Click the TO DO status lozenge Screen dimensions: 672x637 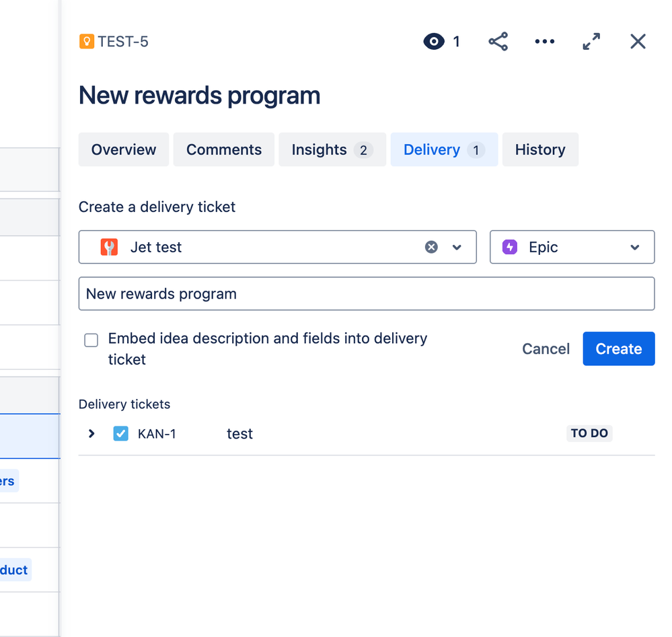coord(589,433)
